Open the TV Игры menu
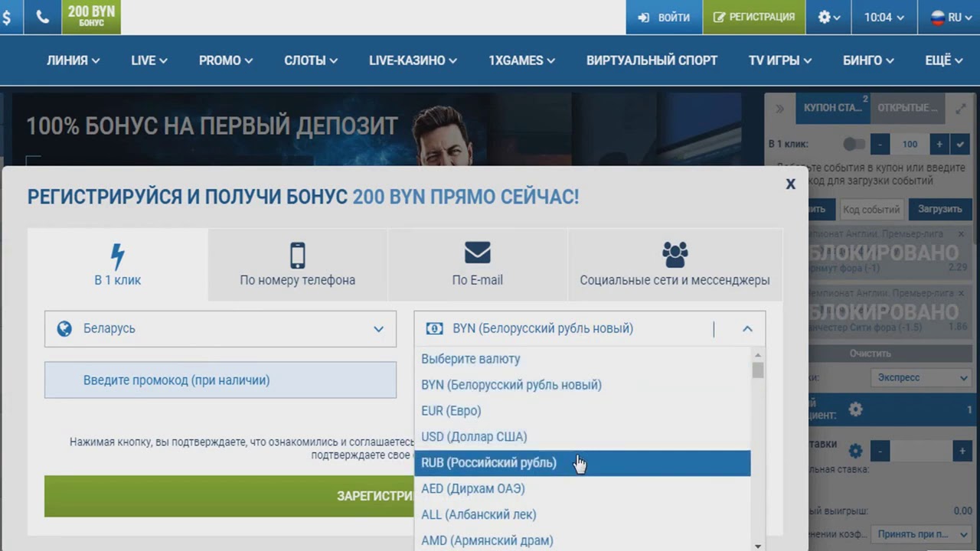Screen dimensions: 980x551 pos(780,60)
